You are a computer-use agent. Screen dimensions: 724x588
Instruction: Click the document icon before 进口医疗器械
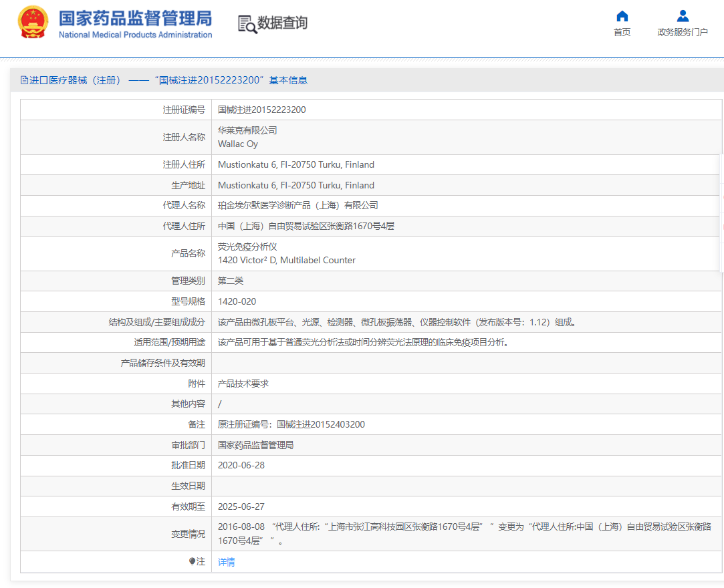(x=24, y=80)
